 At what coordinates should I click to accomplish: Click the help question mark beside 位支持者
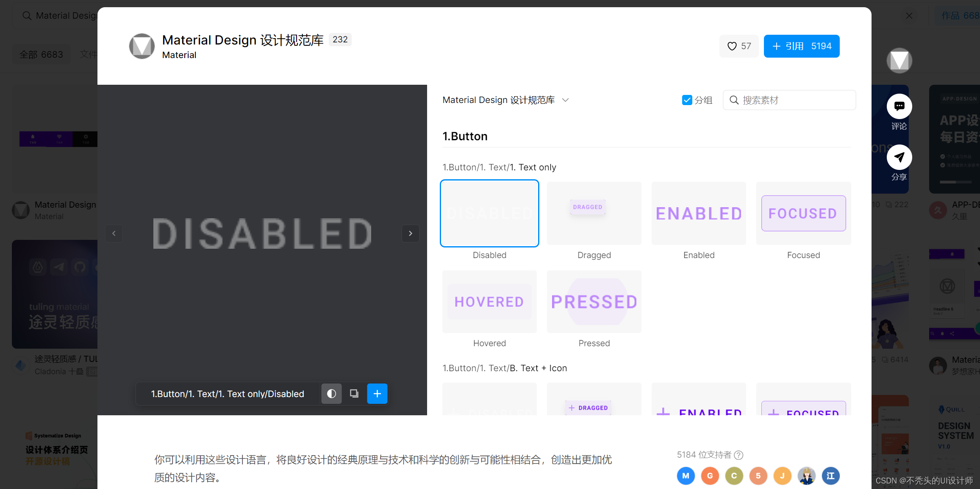[738, 455]
